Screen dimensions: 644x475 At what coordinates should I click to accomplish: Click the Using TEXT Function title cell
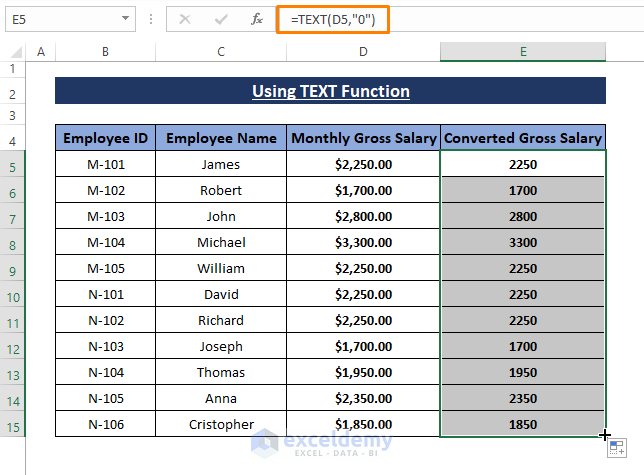[x=330, y=91]
